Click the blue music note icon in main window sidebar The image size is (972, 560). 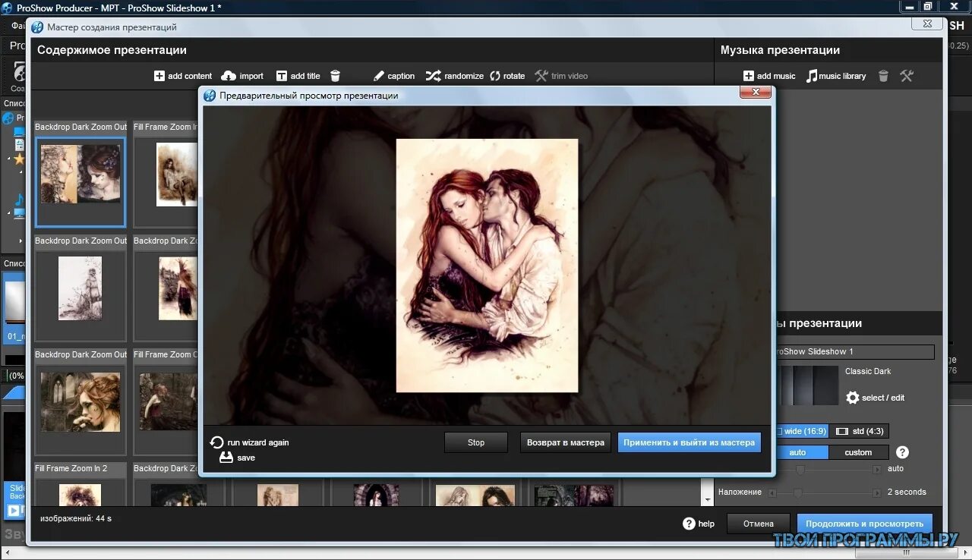click(x=18, y=200)
